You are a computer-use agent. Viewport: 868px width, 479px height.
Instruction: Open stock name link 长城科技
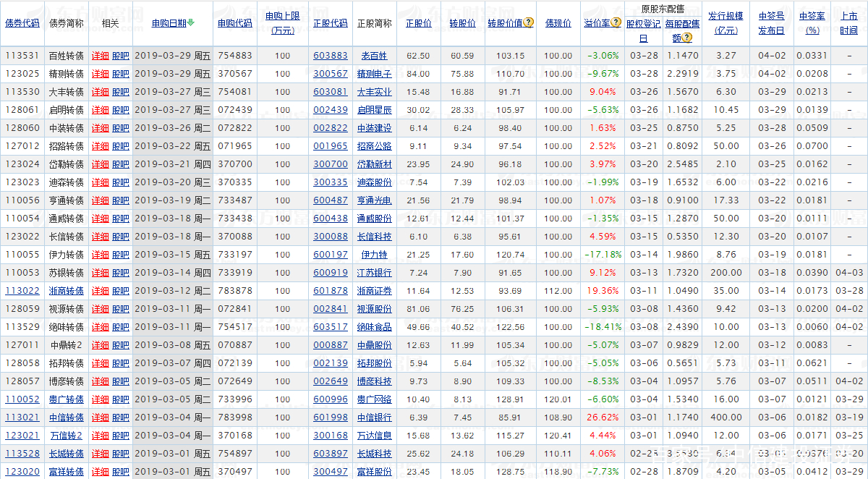tap(375, 454)
